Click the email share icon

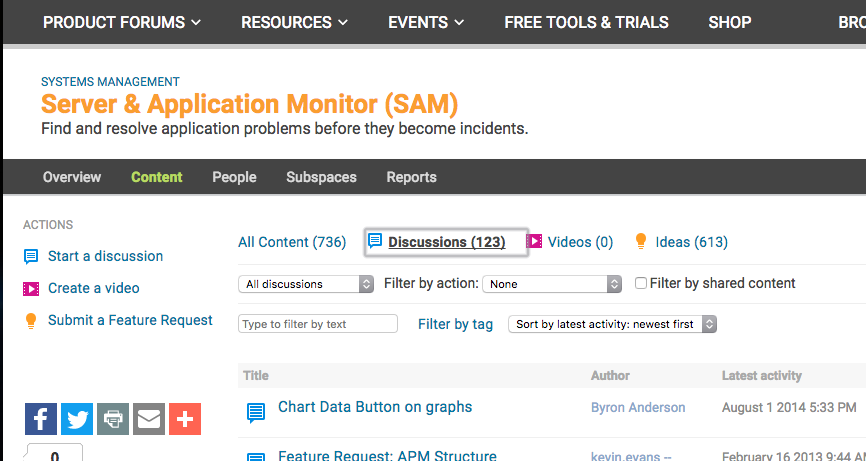pyautogui.click(x=149, y=419)
